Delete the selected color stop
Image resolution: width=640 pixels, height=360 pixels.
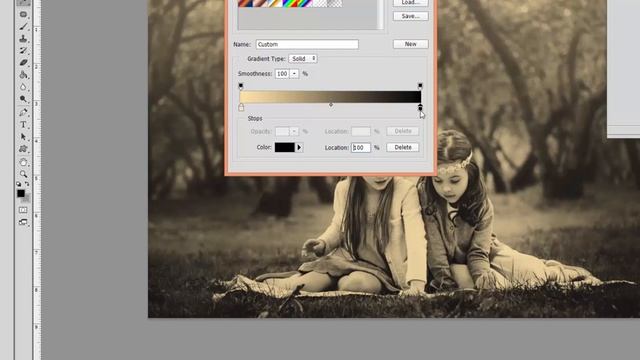[x=403, y=147]
